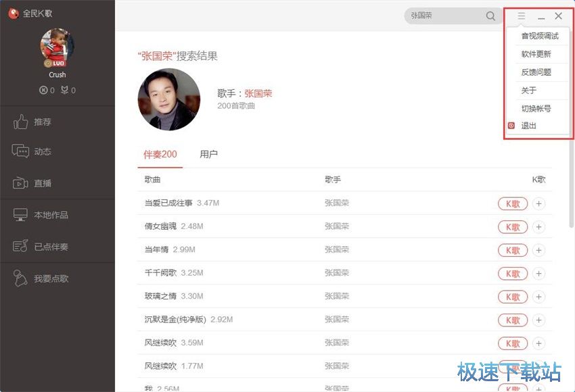Select 切换帐号 menu entry
Screen dimensions: 575x392
536,108
